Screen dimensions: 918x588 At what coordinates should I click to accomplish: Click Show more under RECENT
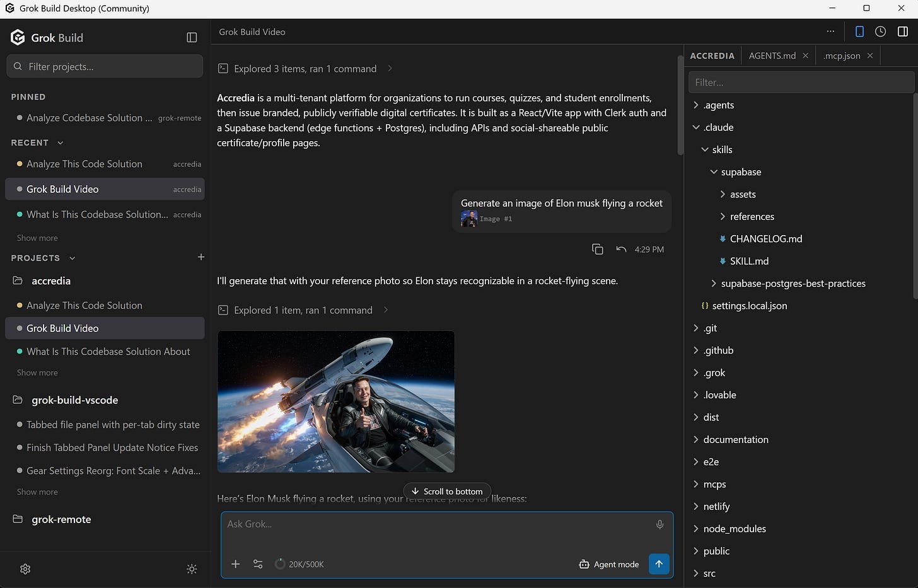click(37, 238)
